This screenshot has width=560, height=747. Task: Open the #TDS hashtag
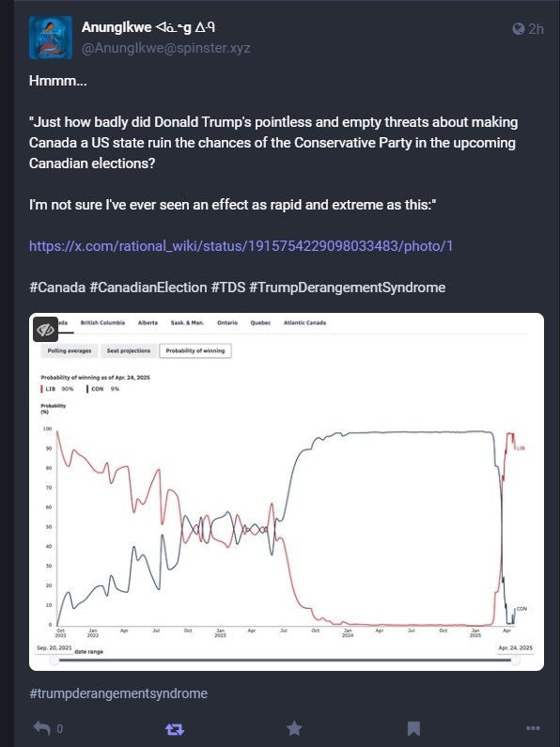click(228, 288)
